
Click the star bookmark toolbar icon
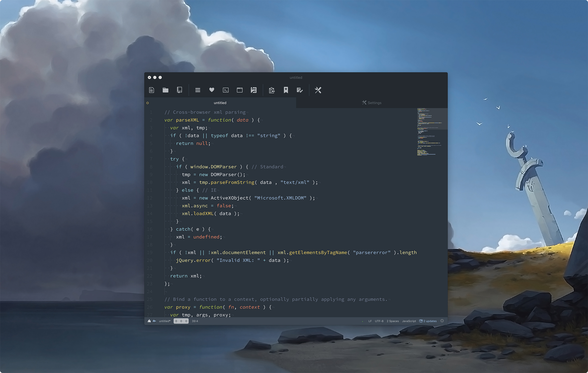point(286,90)
